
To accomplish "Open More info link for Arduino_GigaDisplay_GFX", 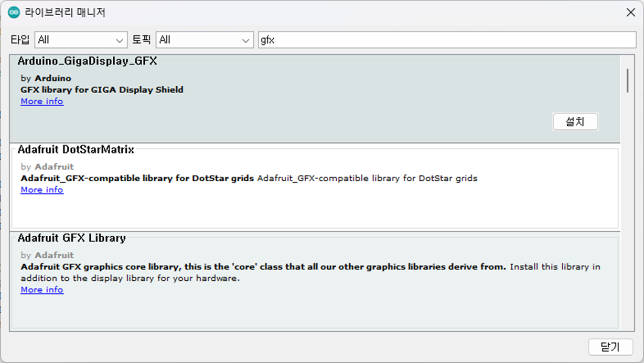I will 42,101.
